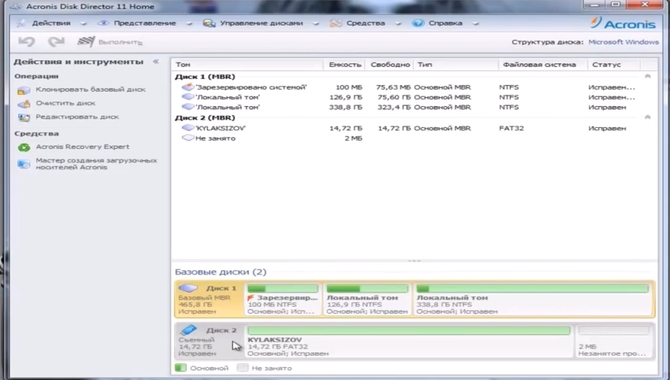Click the 126,9 ГБ Локальный том icon

tap(188, 97)
